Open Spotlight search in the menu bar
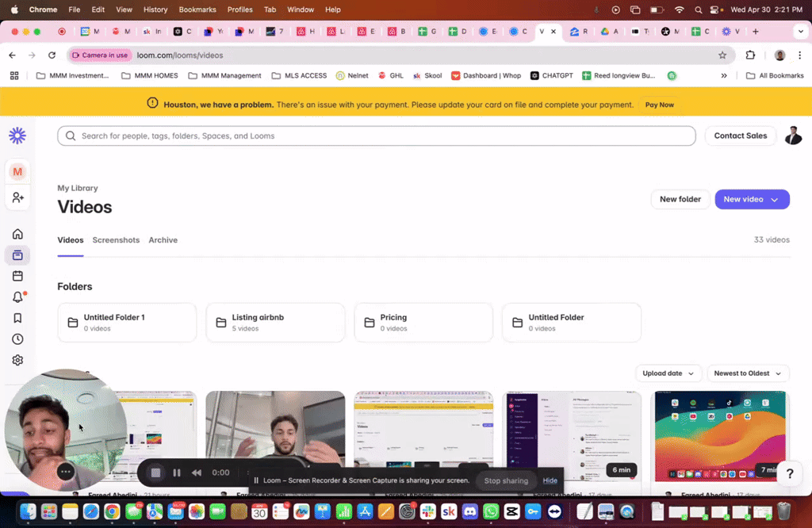The height and width of the screenshot is (528, 812). coord(698,10)
